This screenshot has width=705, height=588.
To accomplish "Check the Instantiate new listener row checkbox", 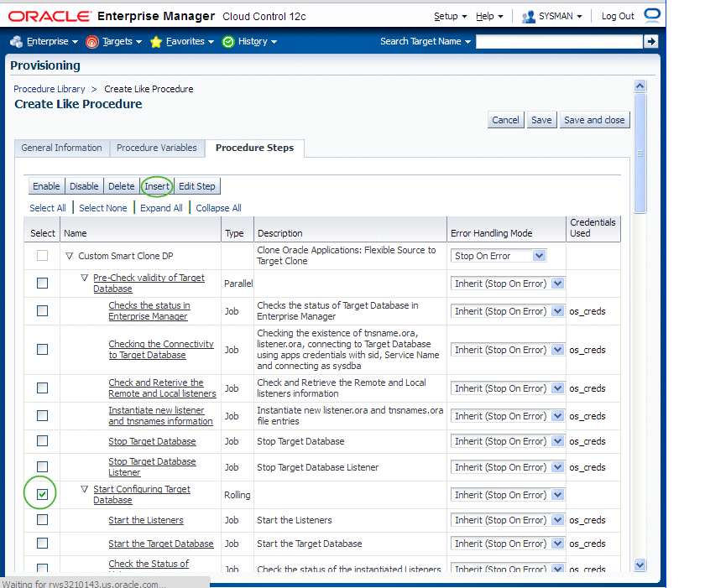I will 42,416.
